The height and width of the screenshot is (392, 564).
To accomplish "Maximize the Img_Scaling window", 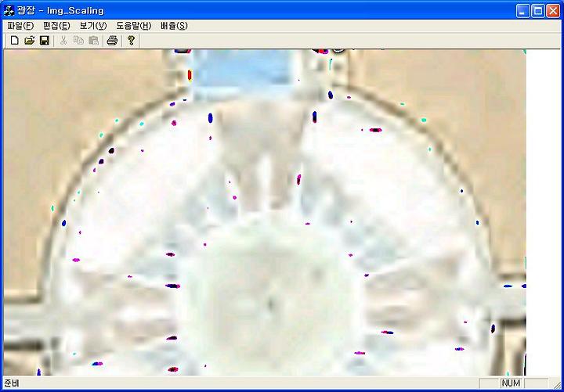I will click(x=538, y=11).
